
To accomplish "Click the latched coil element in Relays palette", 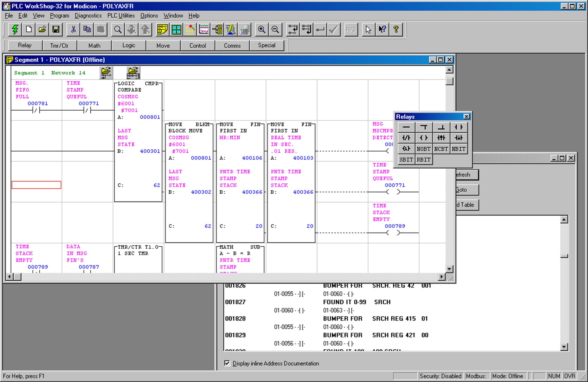I will [x=406, y=149].
